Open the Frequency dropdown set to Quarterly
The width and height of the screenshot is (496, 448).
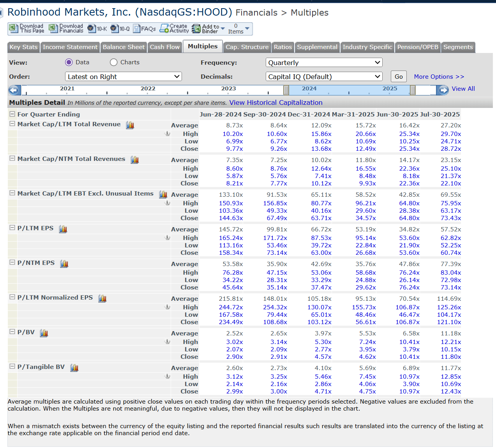324,62
